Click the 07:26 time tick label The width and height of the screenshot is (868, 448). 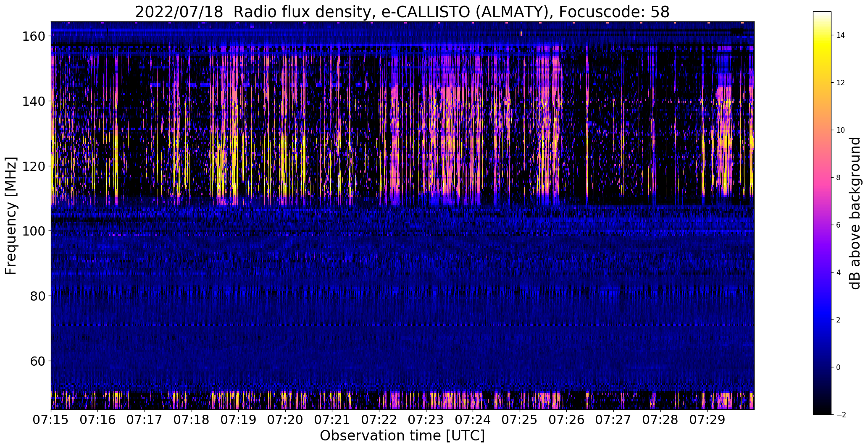click(566, 420)
